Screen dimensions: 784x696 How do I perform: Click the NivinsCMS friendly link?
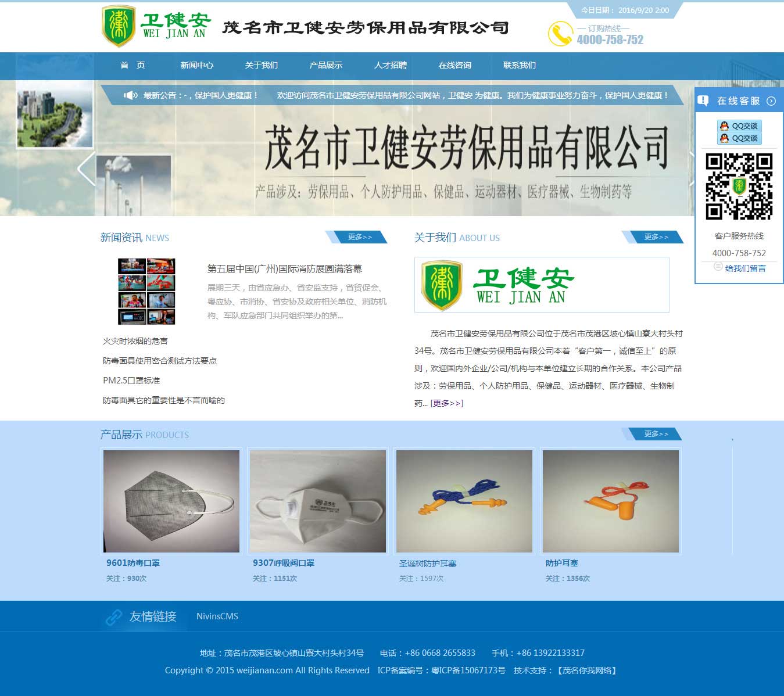(217, 616)
